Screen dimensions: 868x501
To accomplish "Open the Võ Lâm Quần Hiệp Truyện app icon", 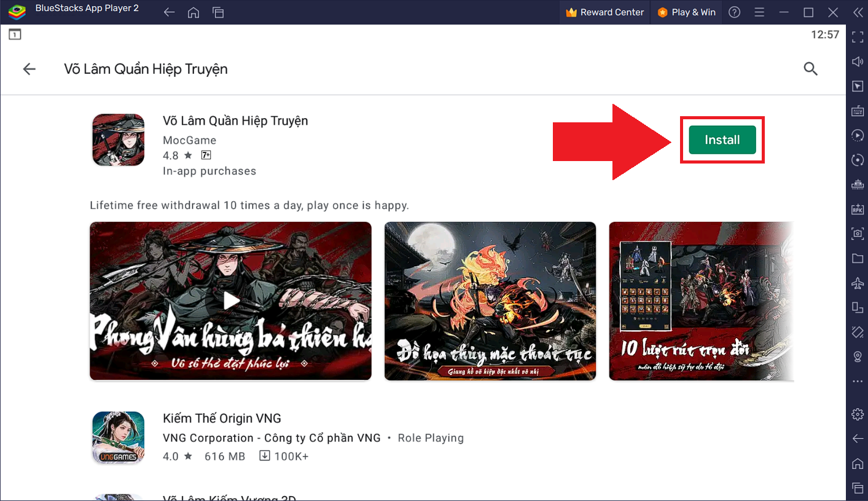I will tap(118, 140).
